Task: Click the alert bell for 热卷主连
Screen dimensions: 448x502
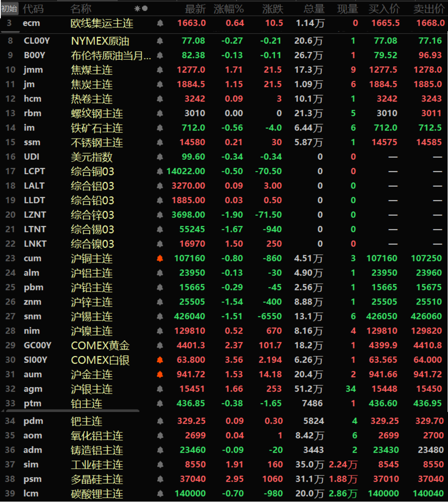Action: [160, 99]
